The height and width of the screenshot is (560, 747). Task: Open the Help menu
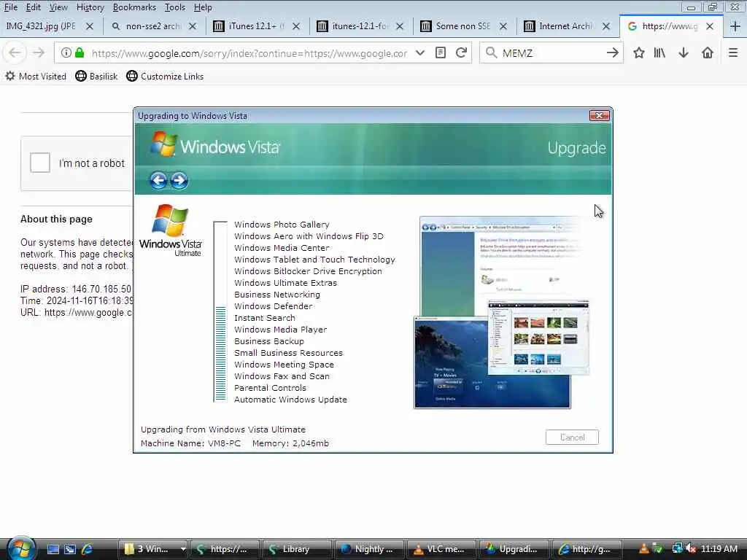click(x=203, y=7)
